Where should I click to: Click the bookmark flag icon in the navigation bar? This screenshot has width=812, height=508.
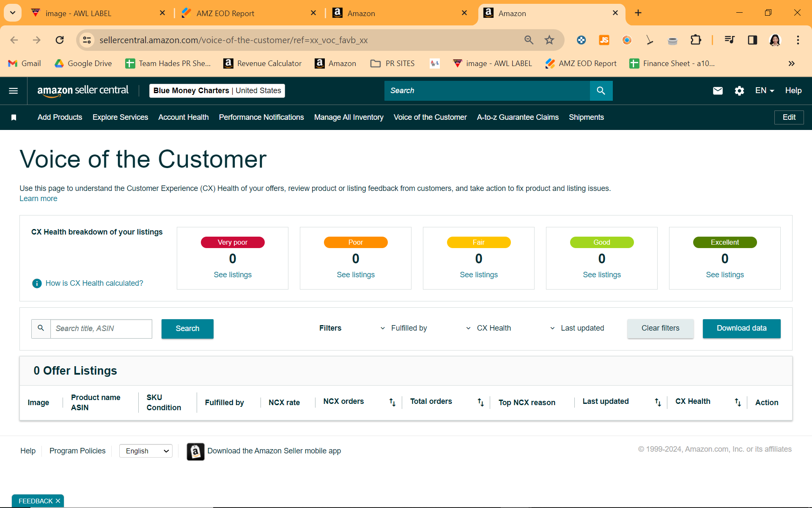14,117
